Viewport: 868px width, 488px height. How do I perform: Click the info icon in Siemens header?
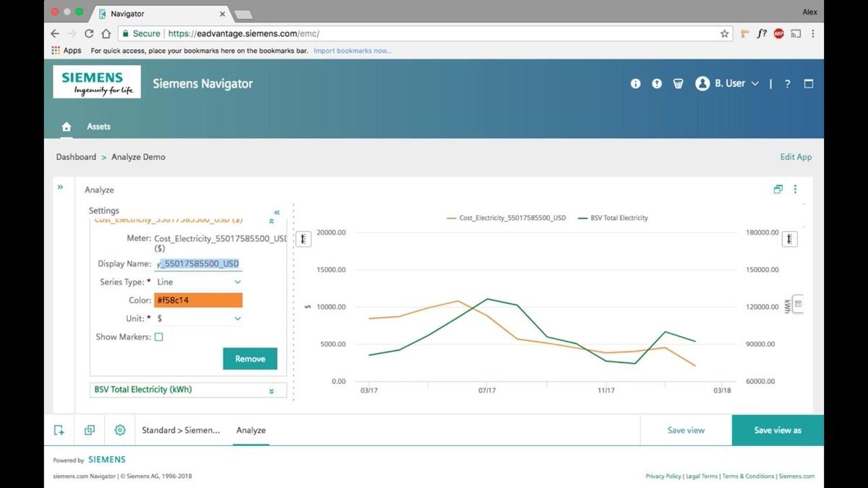636,83
